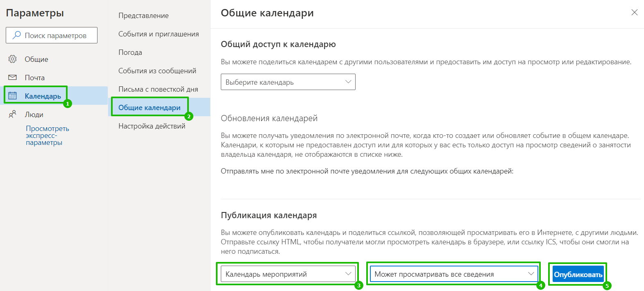This screenshot has height=291, width=644.
Task: Select the Представление menu item
Action: (x=143, y=16)
